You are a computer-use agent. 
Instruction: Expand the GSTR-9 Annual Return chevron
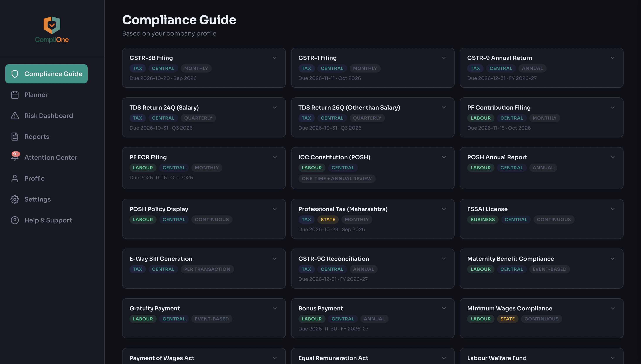tap(612, 58)
